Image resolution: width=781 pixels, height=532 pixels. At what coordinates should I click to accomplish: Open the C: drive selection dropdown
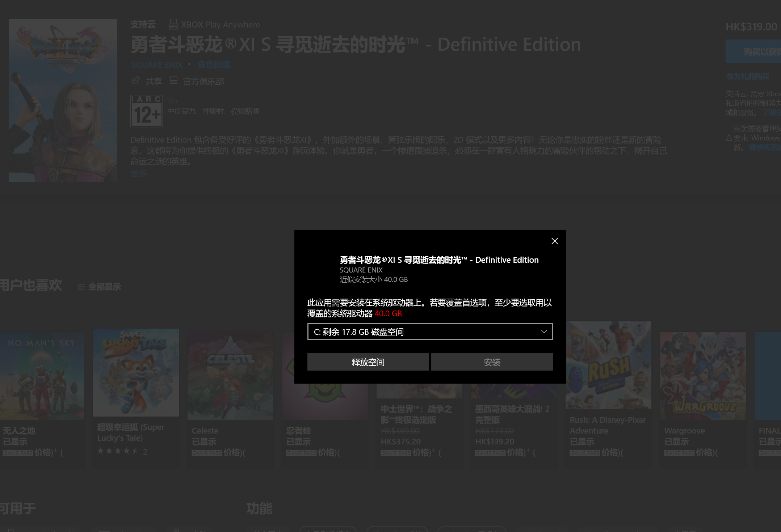click(x=430, y=332)
